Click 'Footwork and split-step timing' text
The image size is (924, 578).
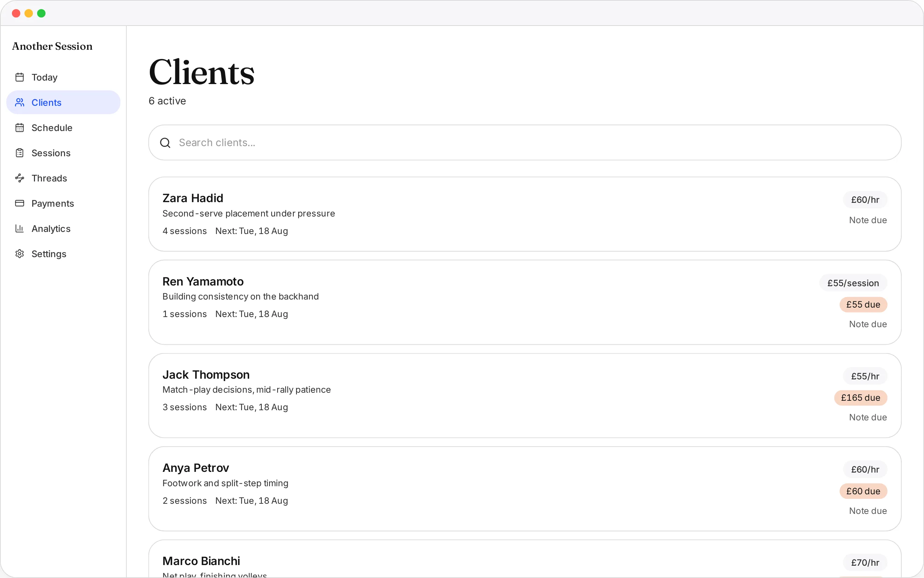coord(225,483)
